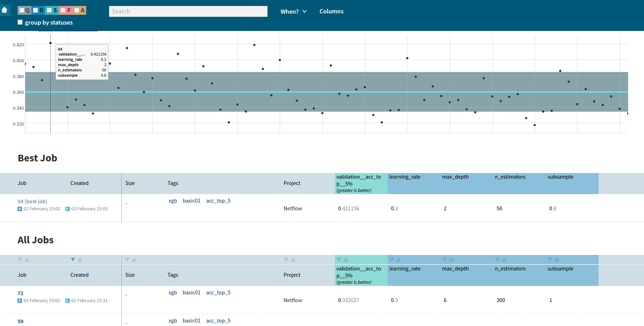Image resolution: width=644 pixels, height=326 pixels.
Task: Sort subsample column descending
Action: click(x=550, y=260)
